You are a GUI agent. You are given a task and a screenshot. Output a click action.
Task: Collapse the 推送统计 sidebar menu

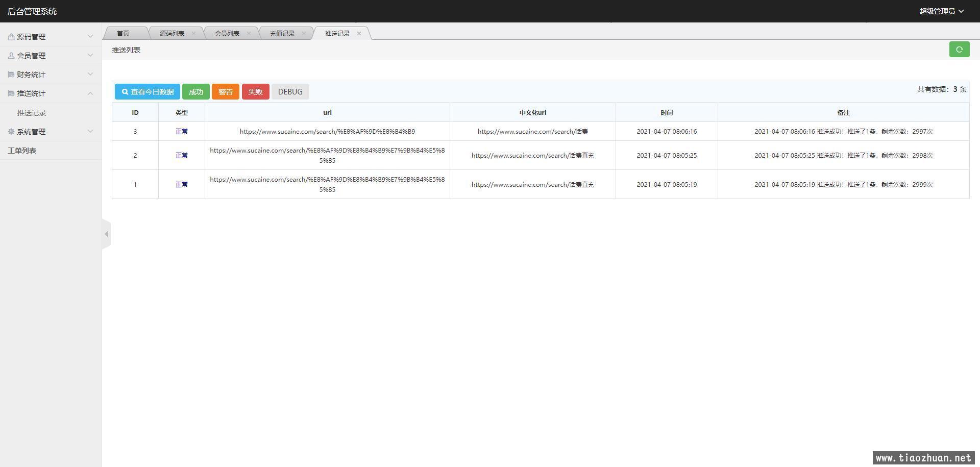(x=50, y=93)
